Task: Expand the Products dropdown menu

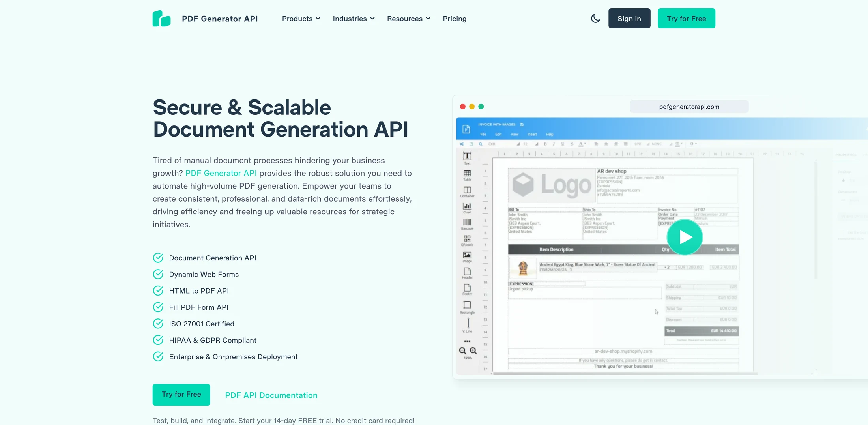Action: coord(301,19)
